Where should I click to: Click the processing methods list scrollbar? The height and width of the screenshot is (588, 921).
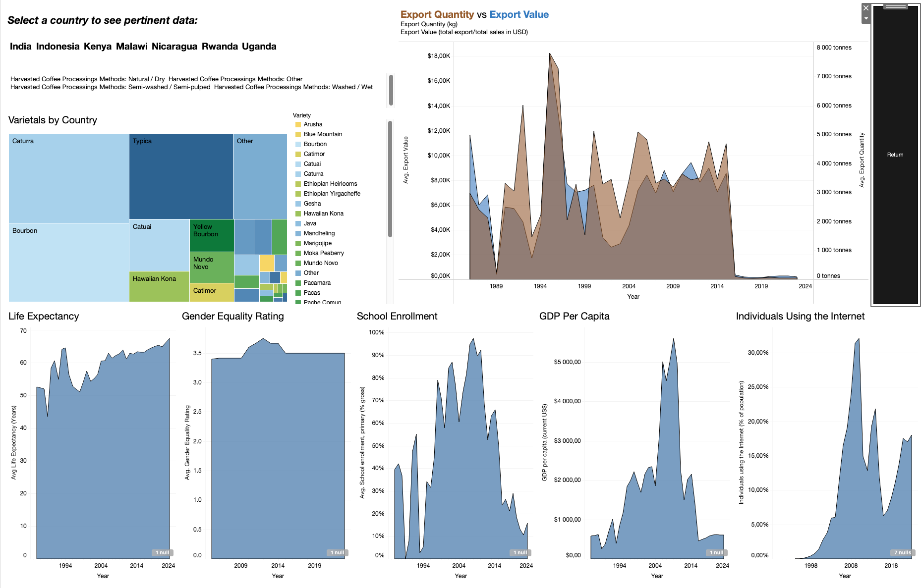(391, 90)
